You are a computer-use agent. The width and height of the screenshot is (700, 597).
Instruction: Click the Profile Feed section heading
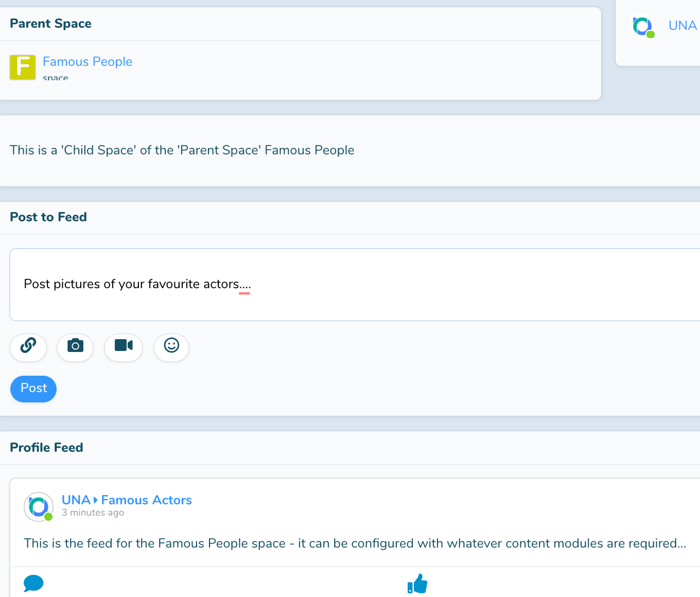coord(46,448)
